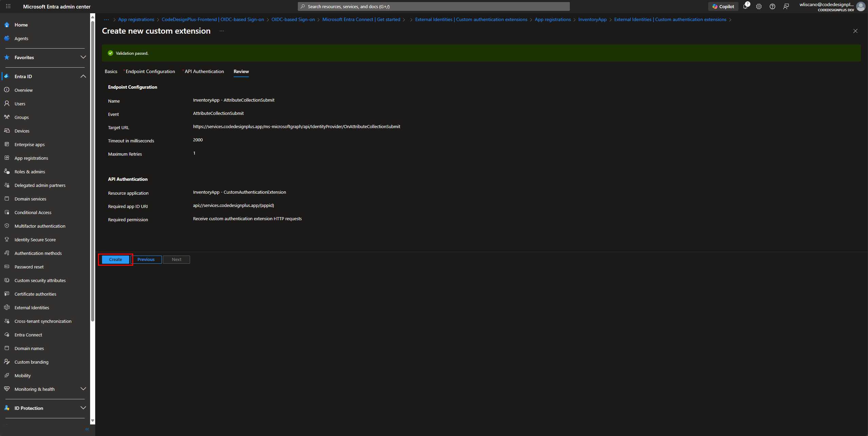
Task: Close the Create new custom extension pane
Action: (x=855, y=31)
